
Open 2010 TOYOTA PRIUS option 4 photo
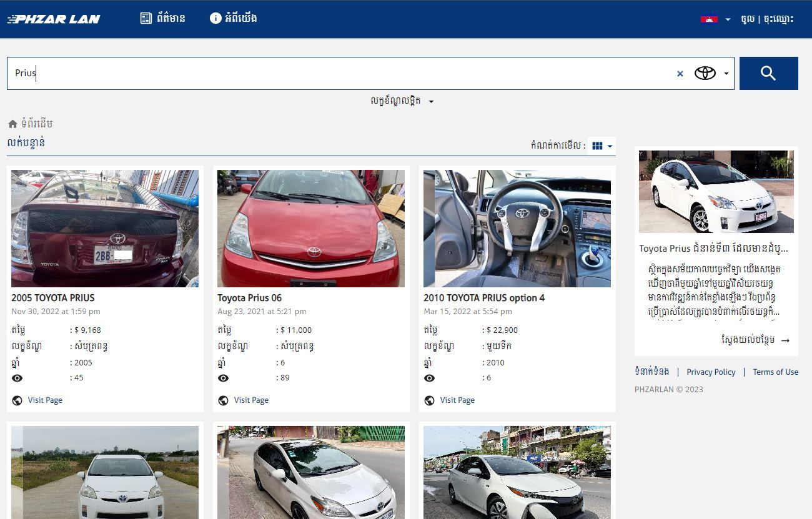pyautogui.click(x=517, y=229)
